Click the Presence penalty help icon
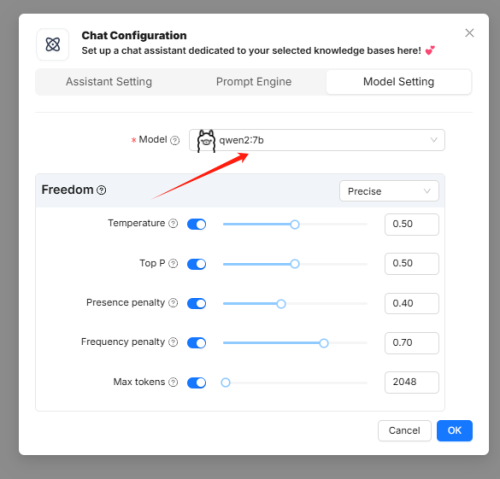Screen dimensions: 500x479 (x=173, y=303)
